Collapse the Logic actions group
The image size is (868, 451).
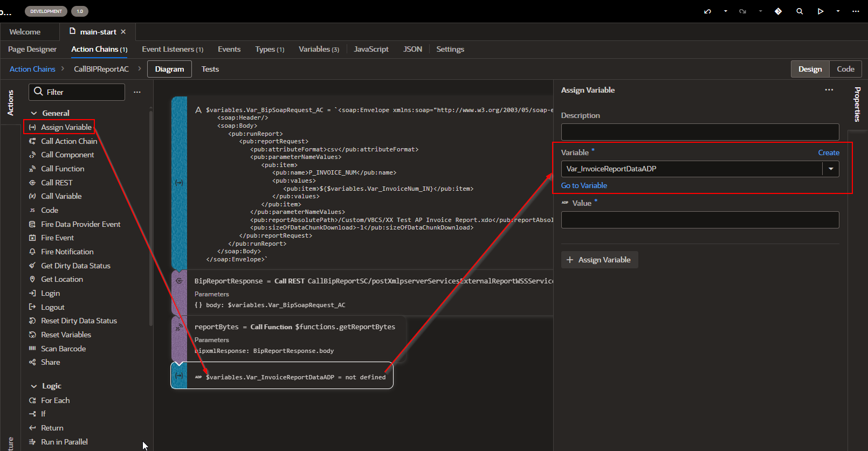point(34,386)
